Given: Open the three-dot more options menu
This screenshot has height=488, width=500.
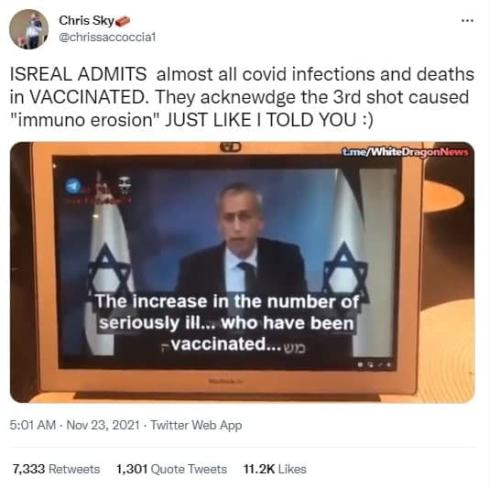Looking at the screenshot, I should pyautogui.click(x=467, y=21).
